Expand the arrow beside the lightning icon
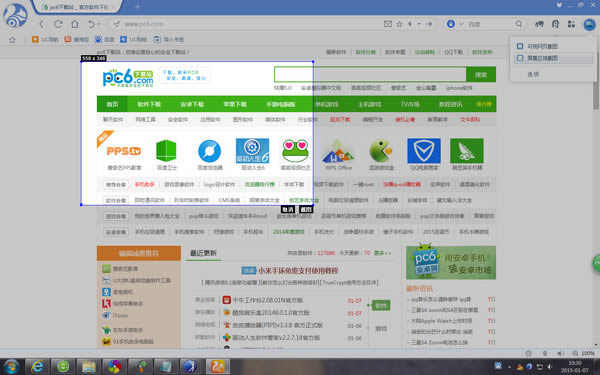Screen dimensions: 600x375 coord(419,24)
